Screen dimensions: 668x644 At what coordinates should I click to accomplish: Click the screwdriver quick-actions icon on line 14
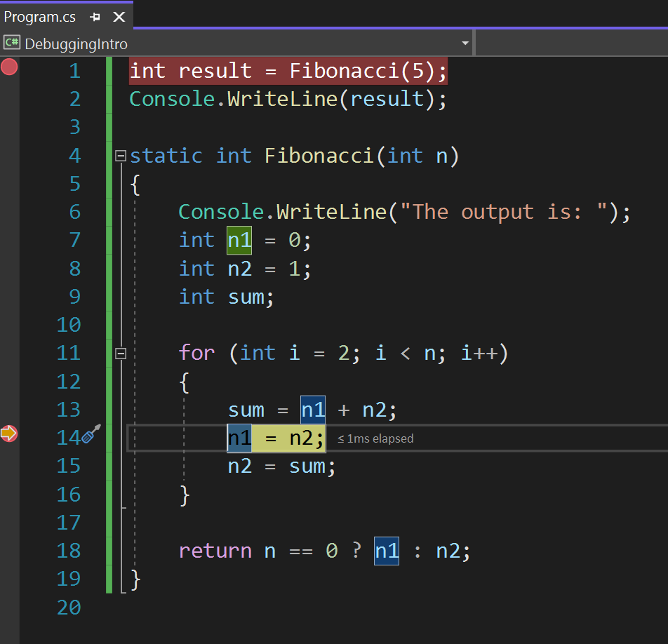[91, 434]
